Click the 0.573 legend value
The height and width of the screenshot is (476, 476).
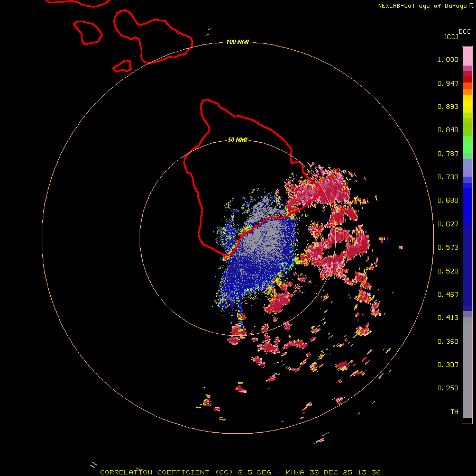(x=448, y=248)
